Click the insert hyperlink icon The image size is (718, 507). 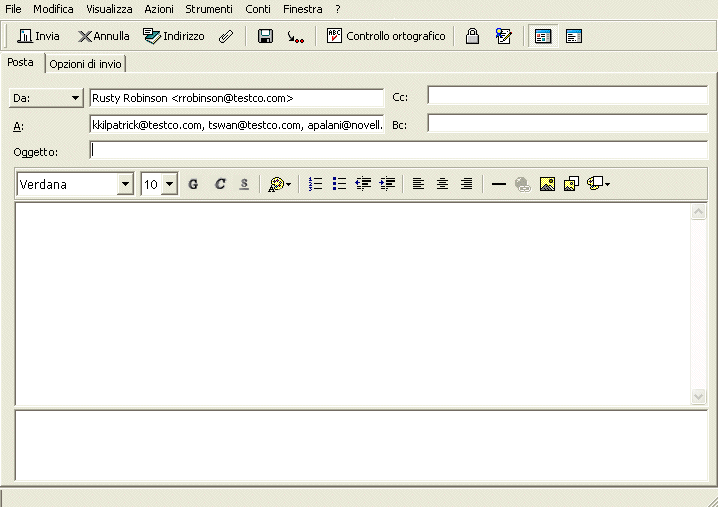coord(522,184)
